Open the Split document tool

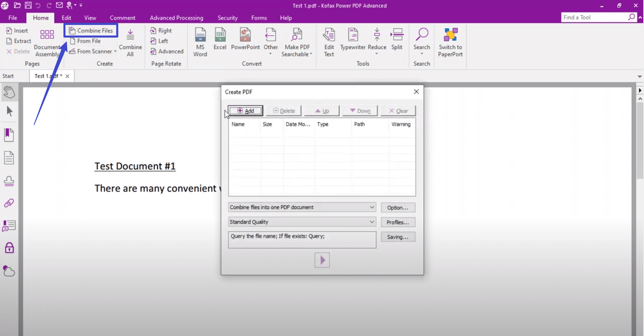(397, 39)
